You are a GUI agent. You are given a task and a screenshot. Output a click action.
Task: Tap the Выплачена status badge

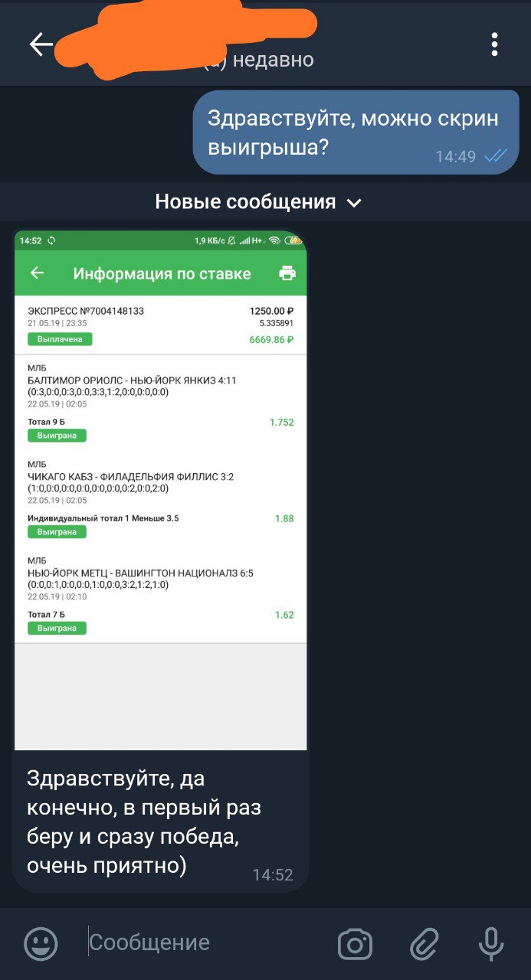[60, 339]
